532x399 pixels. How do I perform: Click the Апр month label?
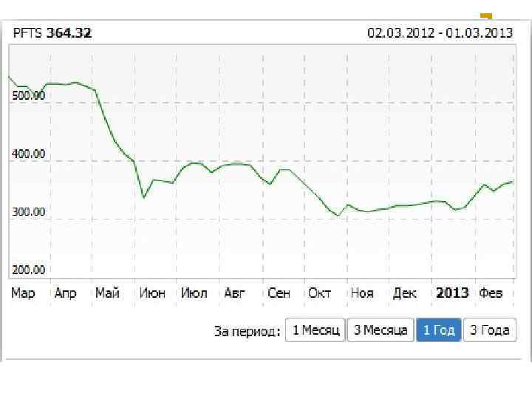[66, 293]
